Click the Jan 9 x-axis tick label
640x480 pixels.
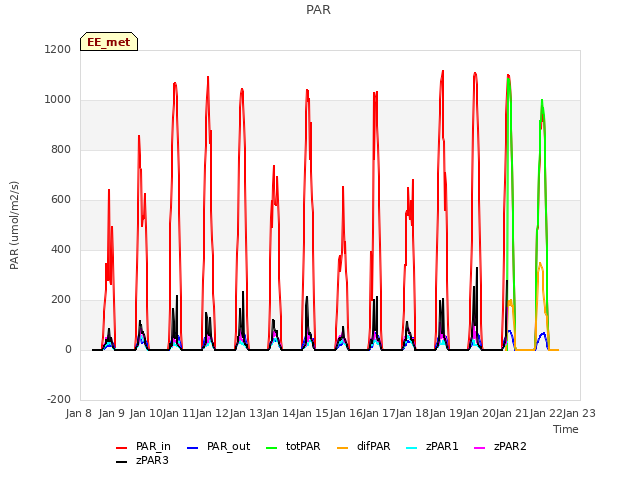point(112,413)
